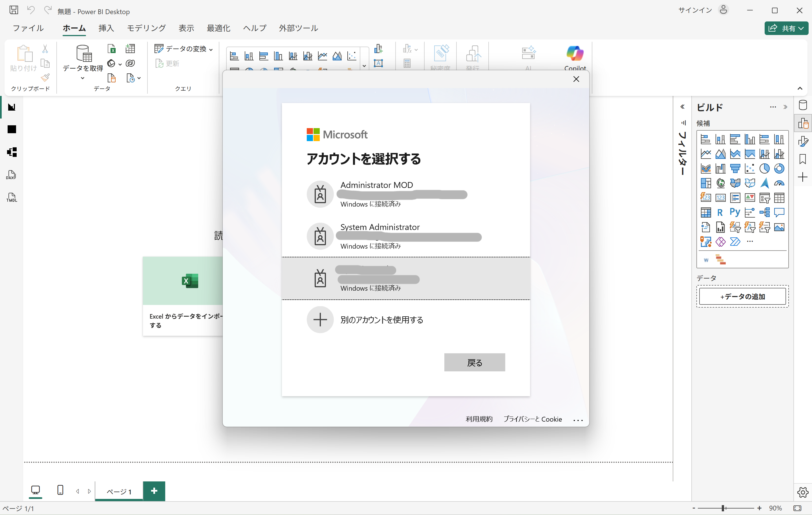Switch to Model view in left sidebar
This screenshot has width=812, height=515.
pos(12,152)
